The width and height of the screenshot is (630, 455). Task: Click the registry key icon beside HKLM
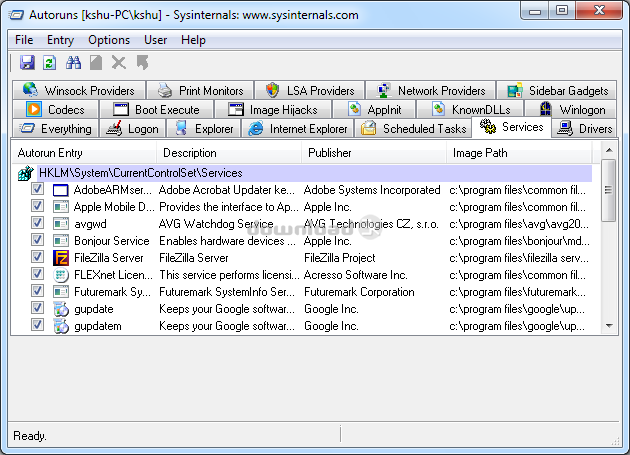[x=26, y=173]
